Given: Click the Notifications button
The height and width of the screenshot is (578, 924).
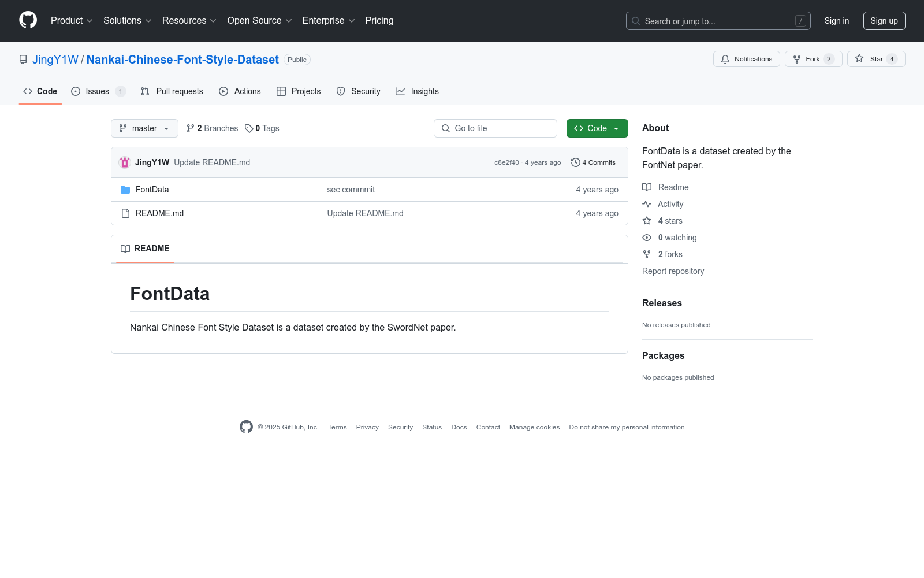Looking at the screenshot, I should pos(747,59).
